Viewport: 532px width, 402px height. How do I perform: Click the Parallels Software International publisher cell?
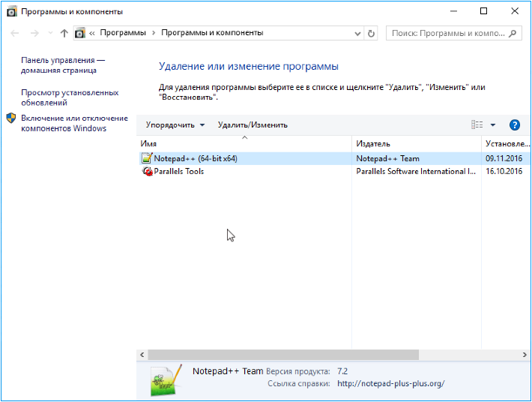416,171
